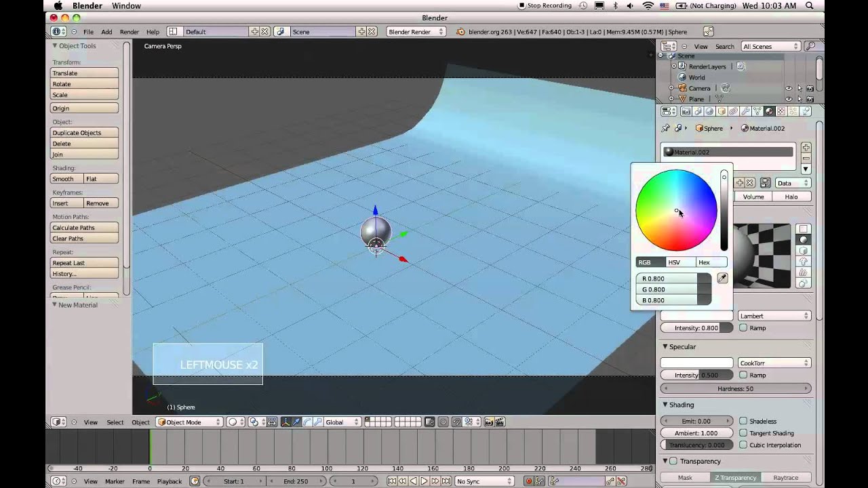This screenshot has height=488, width=868.
Task: Open the Object Constraints chain icon
Action: coord(733,111)
